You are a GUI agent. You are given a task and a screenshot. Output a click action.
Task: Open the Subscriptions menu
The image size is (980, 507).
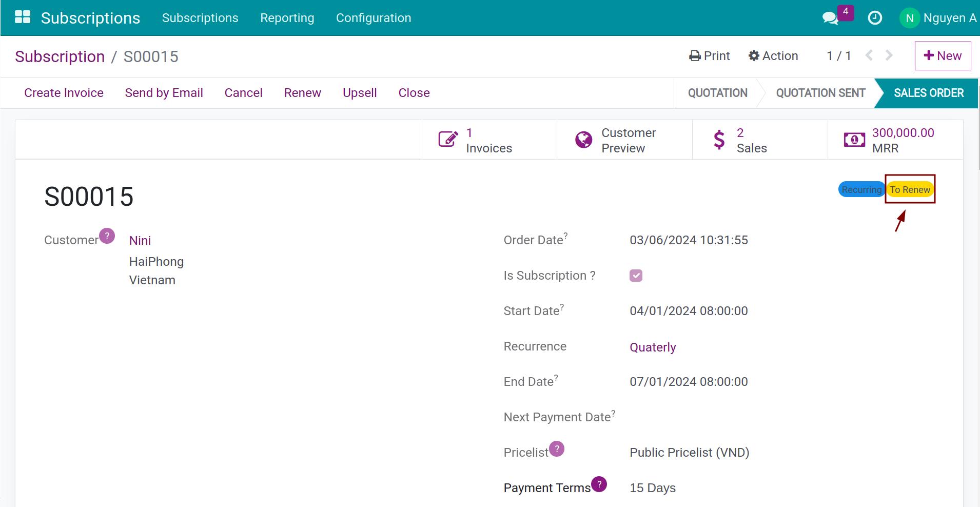(200, 18)
